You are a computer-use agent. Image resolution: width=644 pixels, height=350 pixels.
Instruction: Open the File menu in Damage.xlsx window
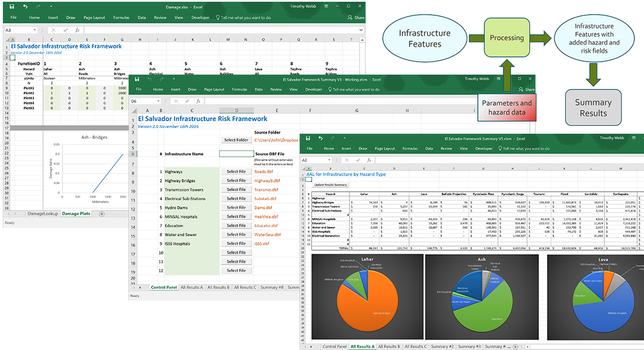click(14, 18)
